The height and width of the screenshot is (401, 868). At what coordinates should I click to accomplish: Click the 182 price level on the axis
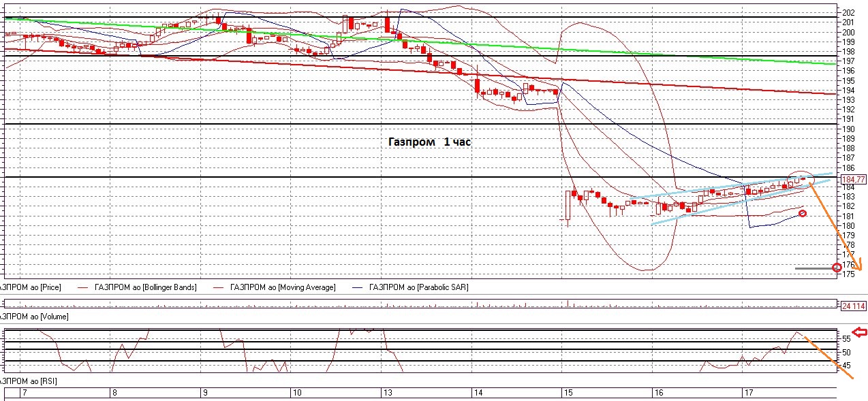[849, 206]
